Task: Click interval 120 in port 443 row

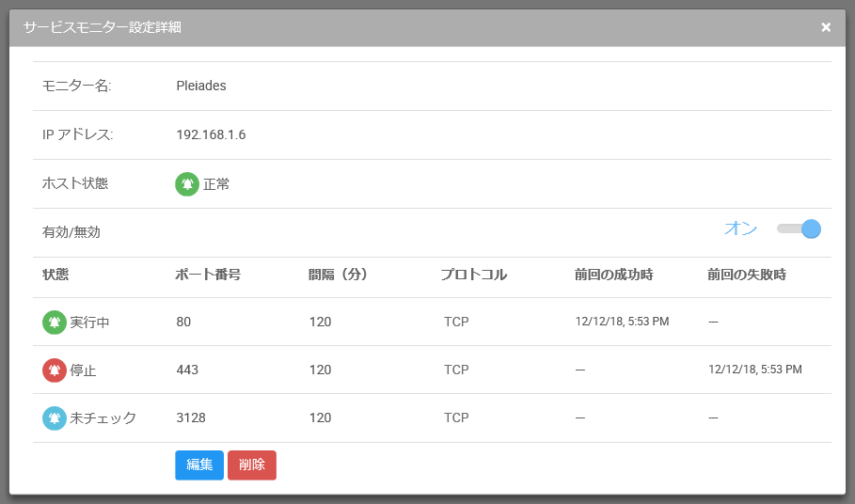Action: 320,370
